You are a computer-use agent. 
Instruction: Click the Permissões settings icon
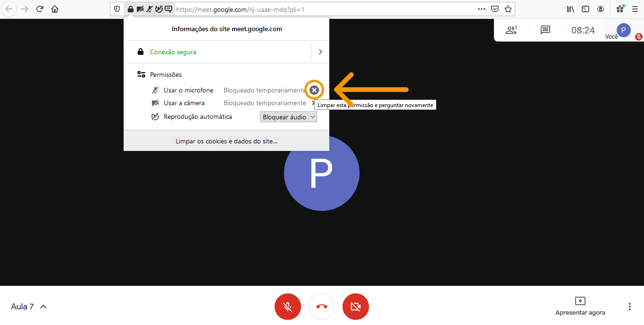click(x=141, y=75)
